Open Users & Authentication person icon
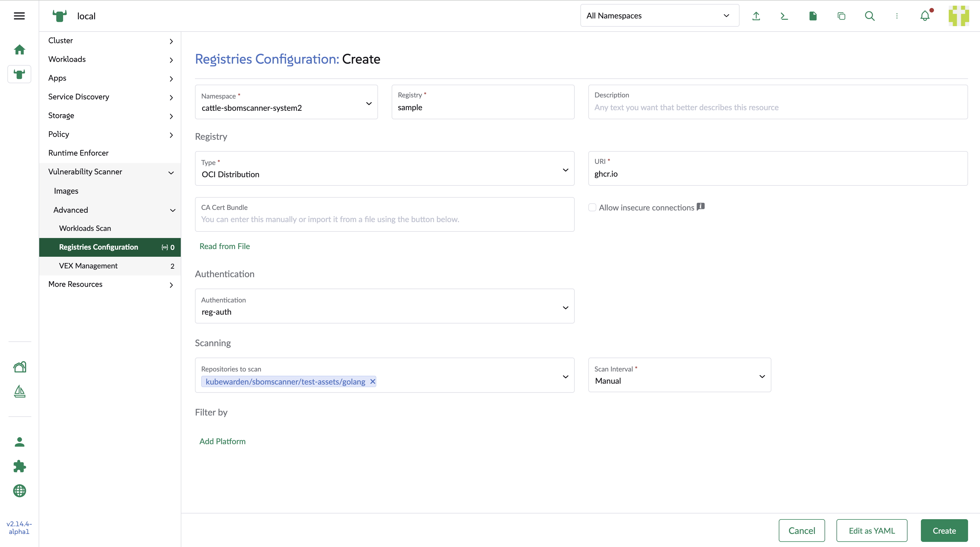 coord(19,442)
